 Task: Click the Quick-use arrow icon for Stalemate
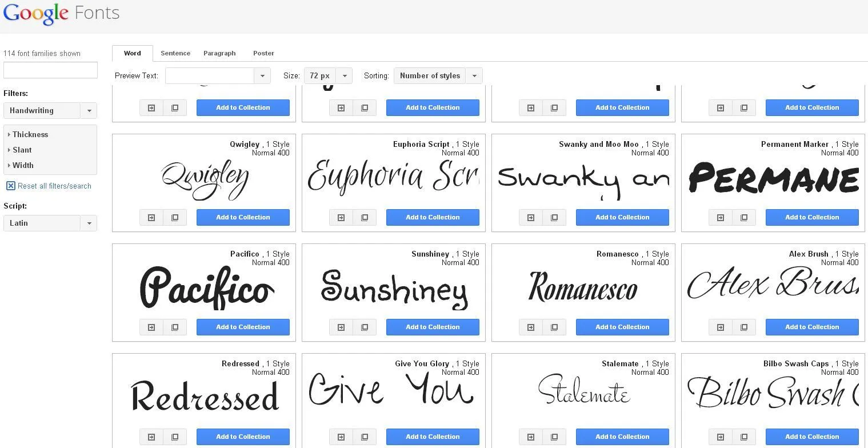(531, 437)
